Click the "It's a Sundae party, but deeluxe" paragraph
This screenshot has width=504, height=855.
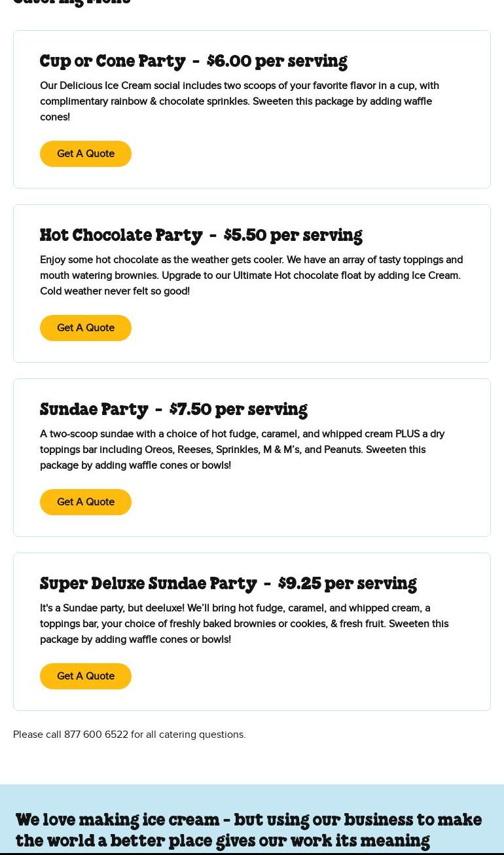[243, 624]
